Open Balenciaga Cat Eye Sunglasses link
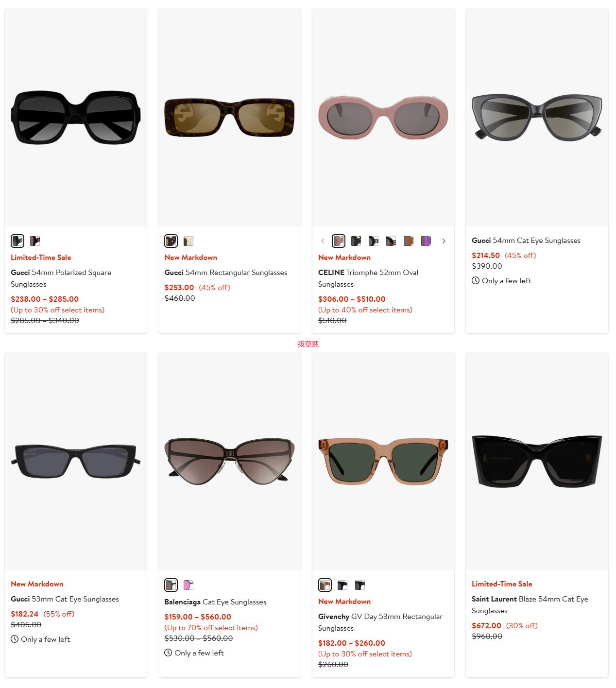 point(215,602)
